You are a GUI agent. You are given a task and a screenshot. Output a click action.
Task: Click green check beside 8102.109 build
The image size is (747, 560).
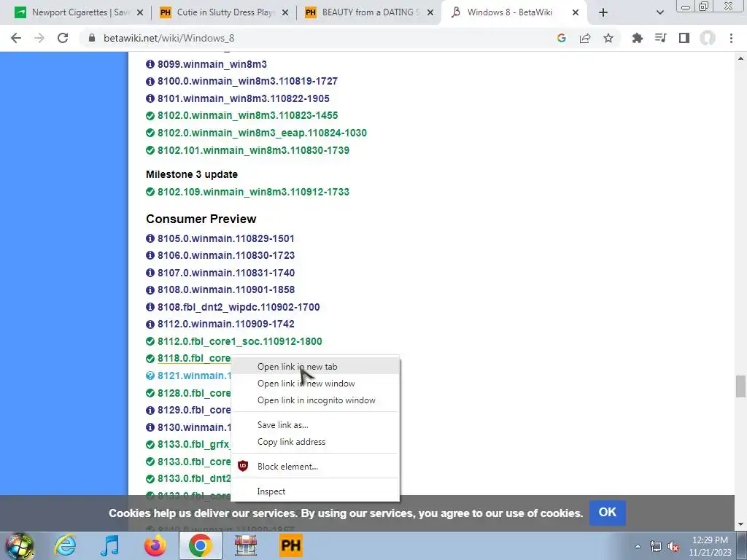click(150, 192)
